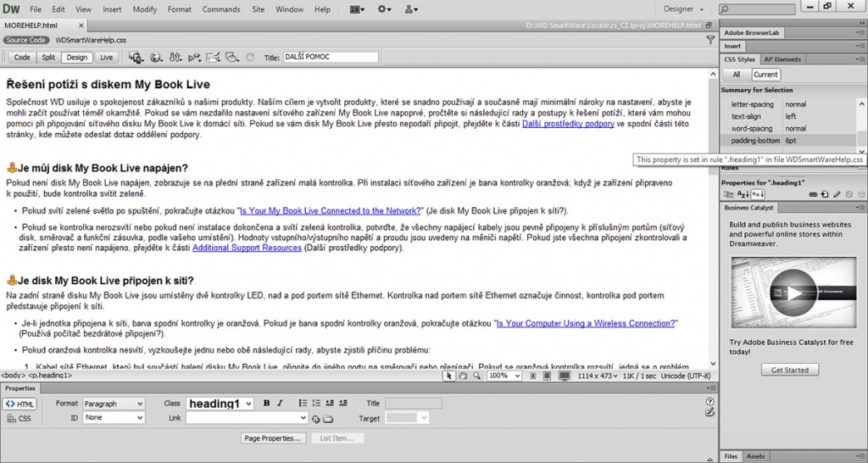Open the Class heading1 dropdown
The image size is (868, 463).
tap(220, 404)
